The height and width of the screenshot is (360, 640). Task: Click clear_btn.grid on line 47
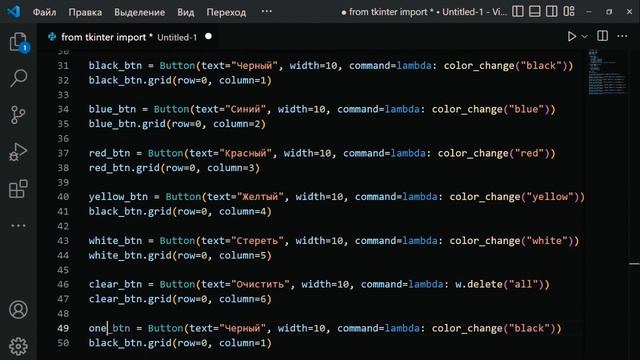click(130, 299)
